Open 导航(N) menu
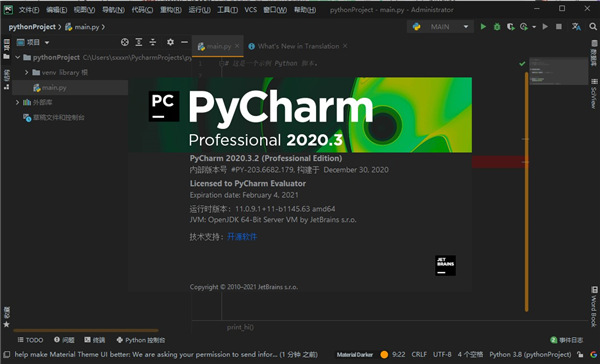The width and height of the screenshot is (600, 364). click(113, 10)
